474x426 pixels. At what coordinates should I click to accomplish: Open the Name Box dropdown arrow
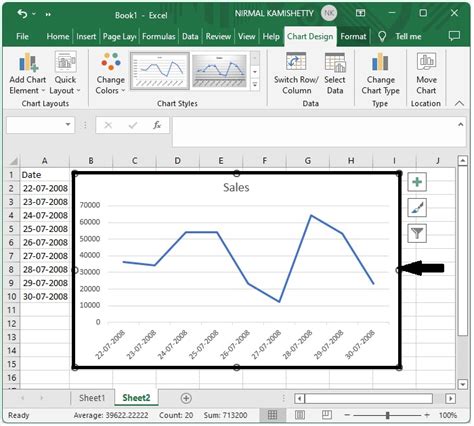pos(68,125)
